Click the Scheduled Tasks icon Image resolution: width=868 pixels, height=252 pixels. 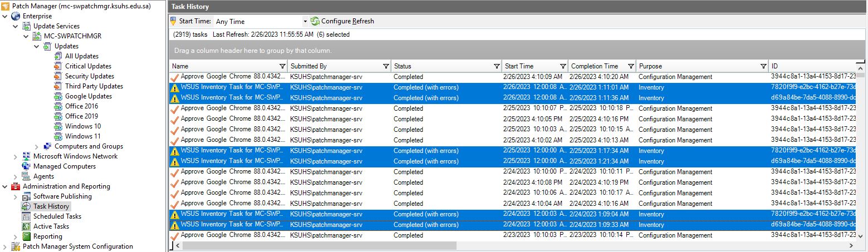coord(26,216)
